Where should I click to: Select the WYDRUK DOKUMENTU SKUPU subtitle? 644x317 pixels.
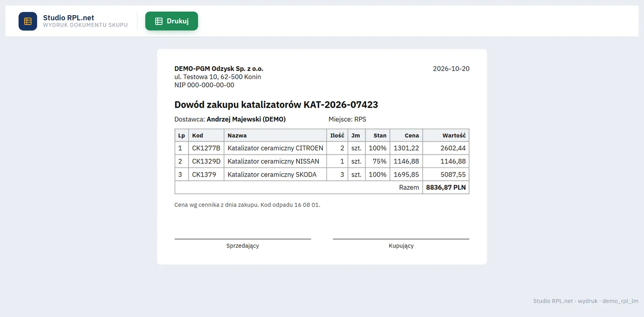(x=85, y=25)
